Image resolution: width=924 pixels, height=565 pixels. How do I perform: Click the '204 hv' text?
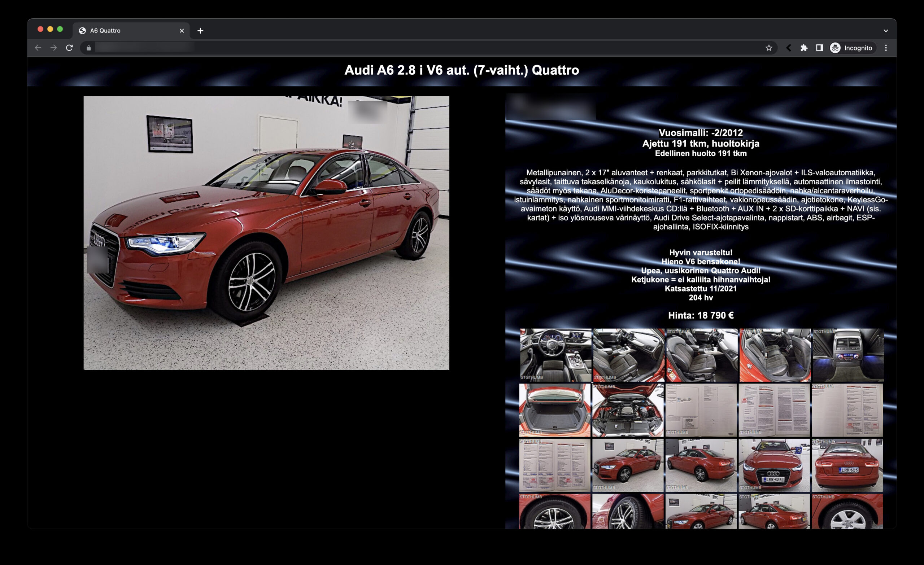(701, 298)
